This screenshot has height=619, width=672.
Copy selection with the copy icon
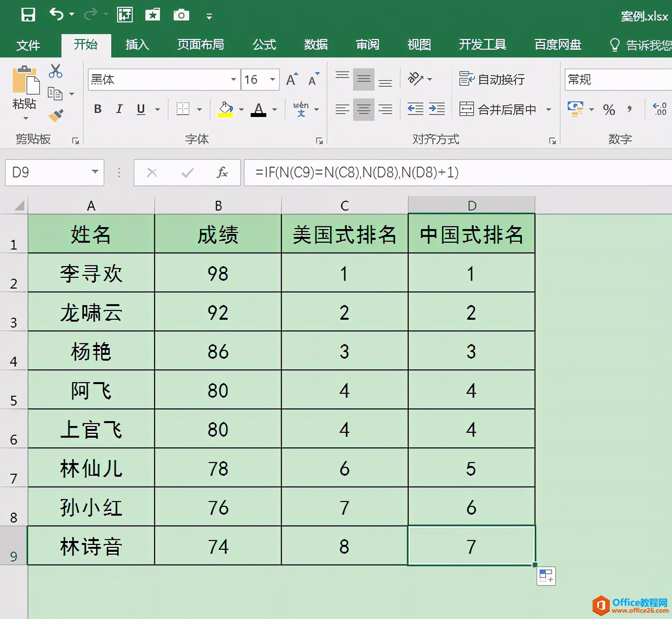55,93
